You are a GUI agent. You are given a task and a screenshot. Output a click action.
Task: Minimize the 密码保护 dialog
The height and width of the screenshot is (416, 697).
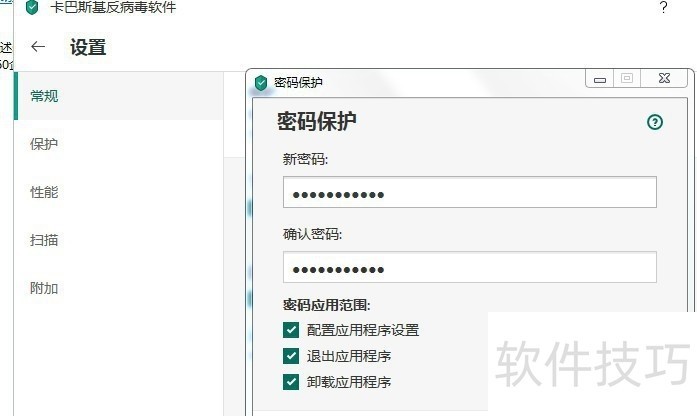[600, 79]
